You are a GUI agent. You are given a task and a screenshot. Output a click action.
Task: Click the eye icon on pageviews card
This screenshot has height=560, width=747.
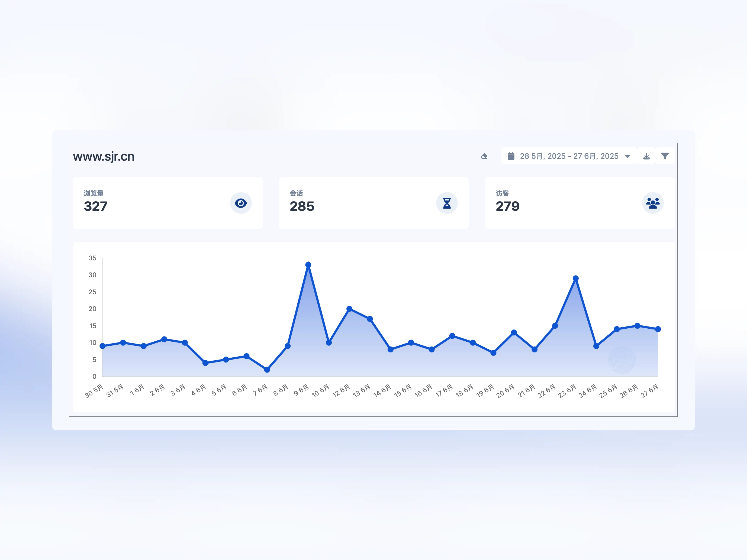point(241,203)
